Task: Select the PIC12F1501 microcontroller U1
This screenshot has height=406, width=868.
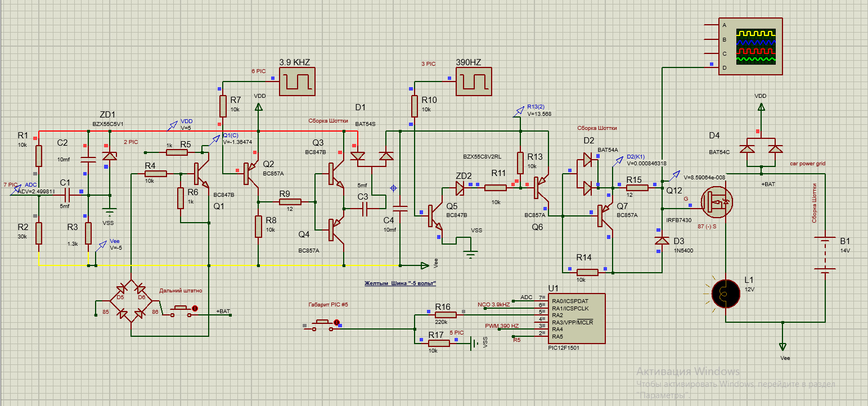Action: 577,318
